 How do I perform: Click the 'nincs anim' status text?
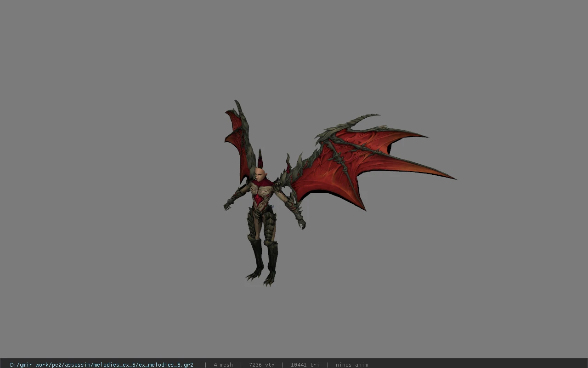pyautogui.click(x=352, y=365)
